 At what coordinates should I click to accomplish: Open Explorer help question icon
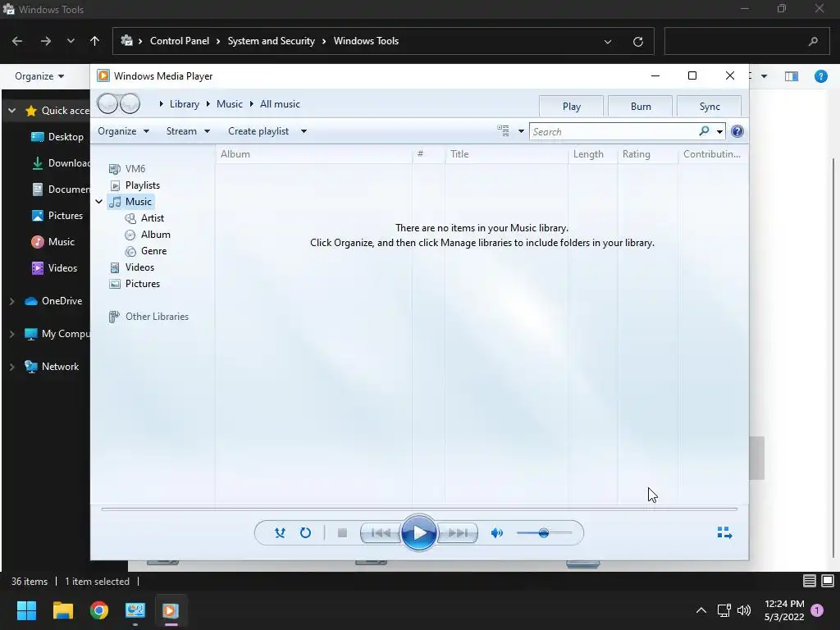(x=820, y=76)
